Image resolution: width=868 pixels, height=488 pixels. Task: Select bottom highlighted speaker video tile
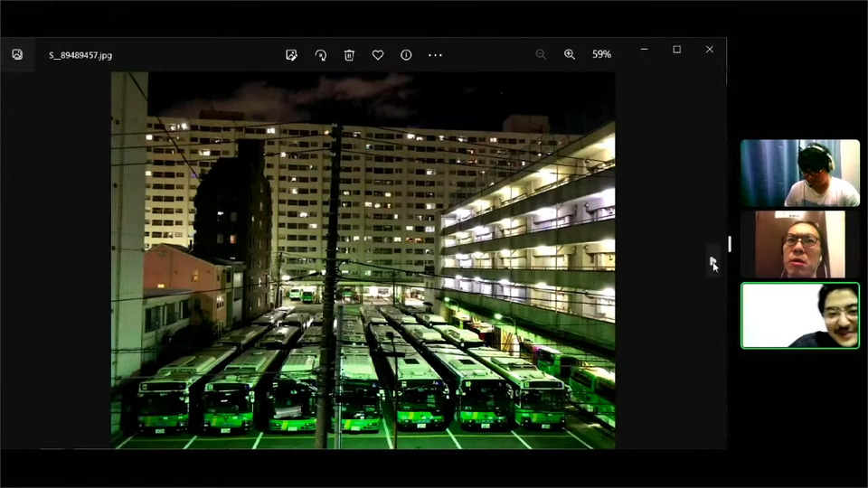(800, 315)
